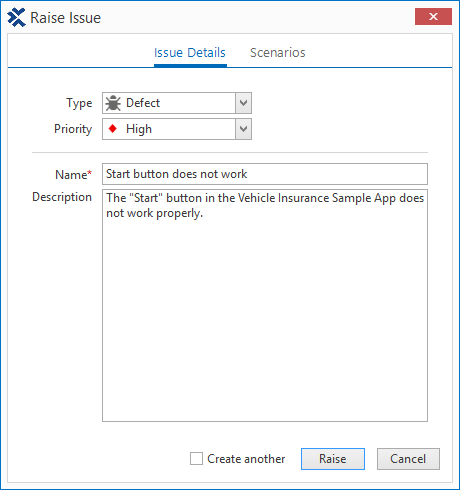460x490 pixels.
Task: Click the Description field label
Action: 62,197
